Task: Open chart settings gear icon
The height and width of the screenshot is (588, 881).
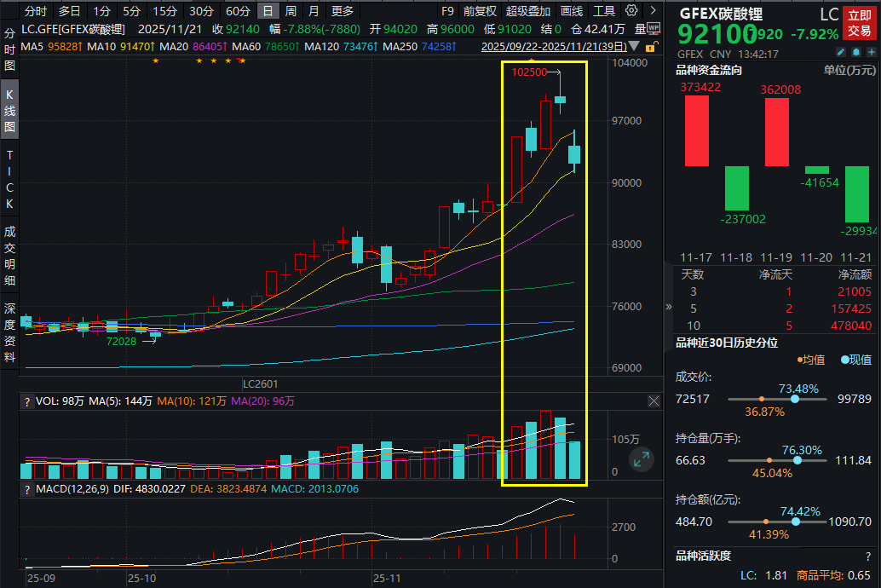Action: coord(631,11)
